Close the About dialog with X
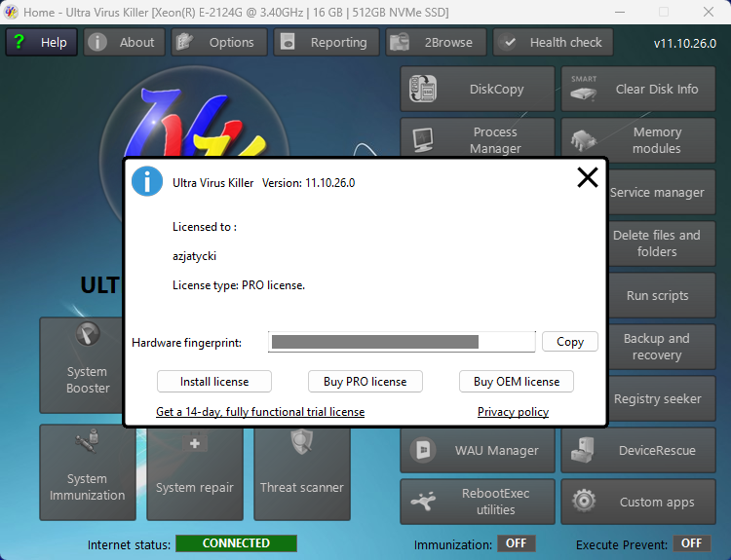731x560 pixels. coord(588,177)
